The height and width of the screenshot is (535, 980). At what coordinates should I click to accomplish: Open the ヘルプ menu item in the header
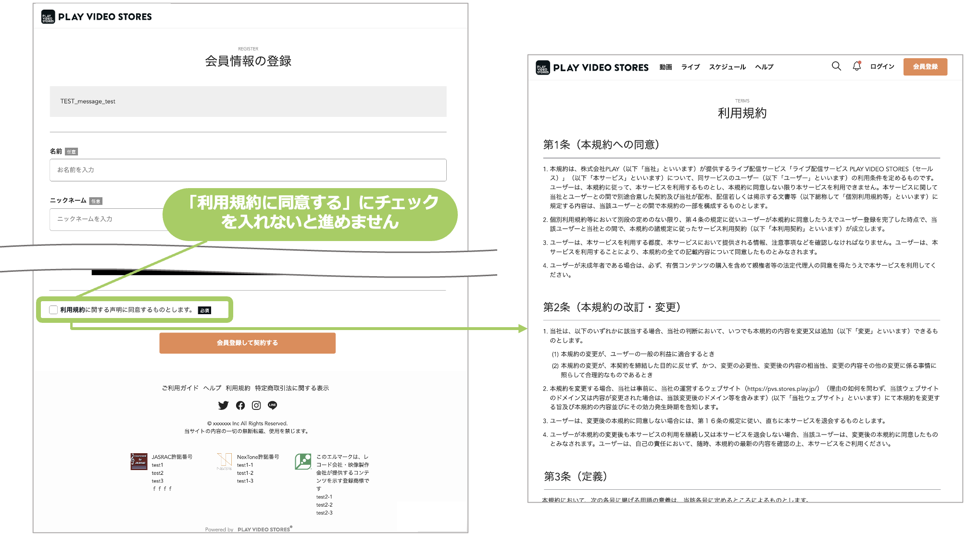764,67
